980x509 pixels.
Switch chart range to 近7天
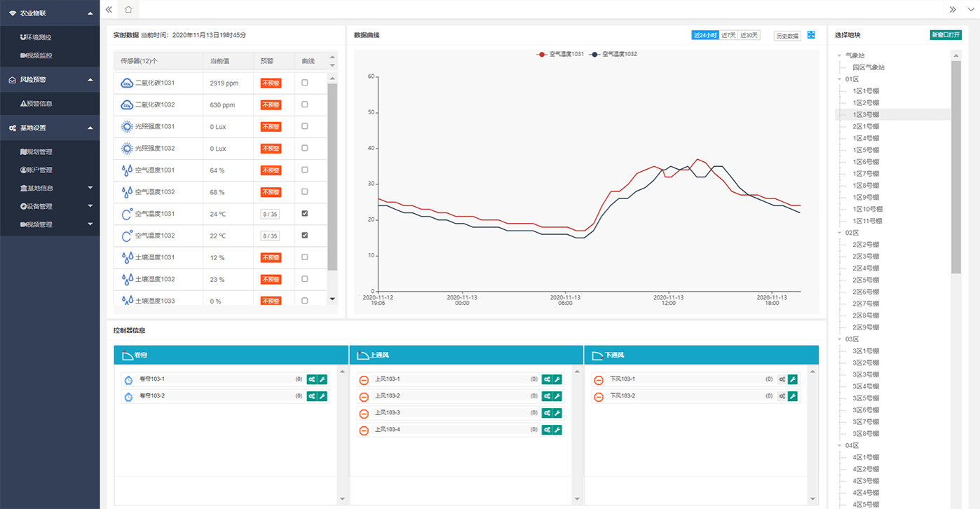coord(729,35)
